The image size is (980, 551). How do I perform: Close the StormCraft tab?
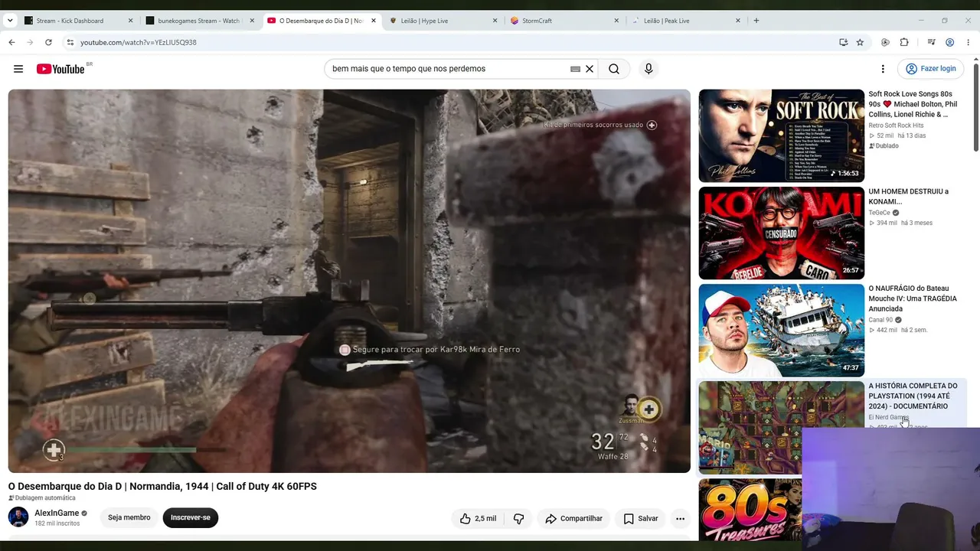pyautogui.click(x=616, y=21)
